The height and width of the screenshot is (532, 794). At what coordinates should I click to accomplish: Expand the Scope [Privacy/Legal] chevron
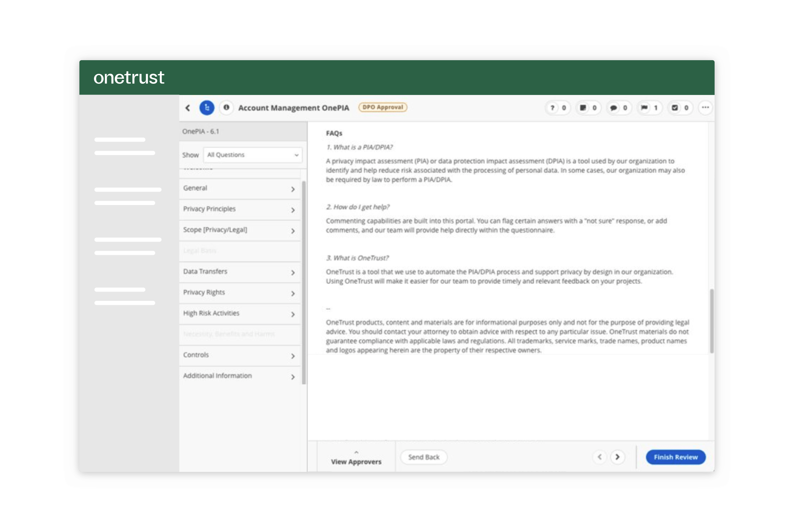293,231
